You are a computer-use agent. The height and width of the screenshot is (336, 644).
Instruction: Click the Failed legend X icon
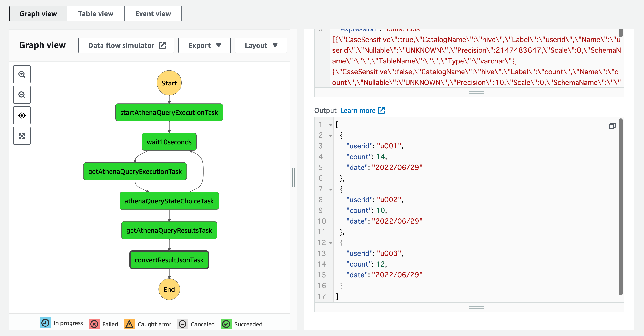pyautogui.click(x=94, y=324)
